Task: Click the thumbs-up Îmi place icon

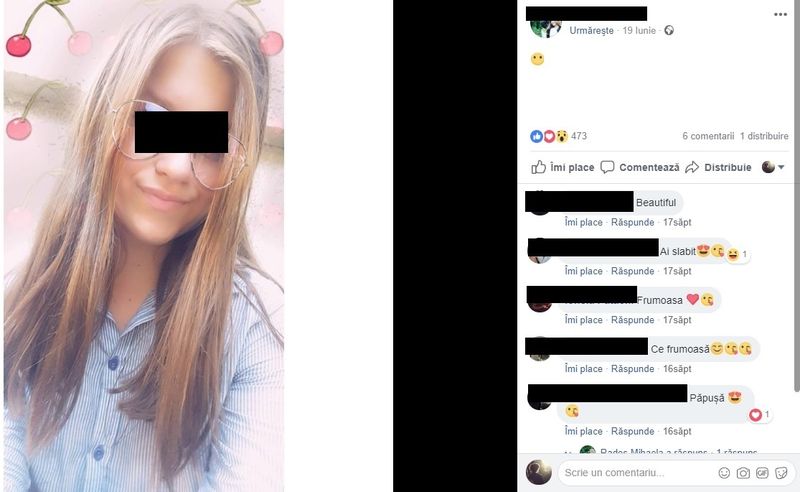Action: pyautogui.click(x=538, y=167)
